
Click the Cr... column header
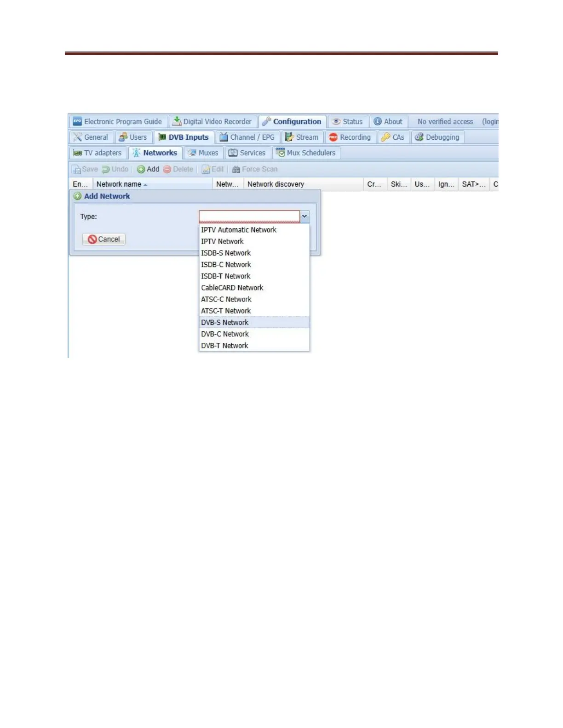[375, 184]
